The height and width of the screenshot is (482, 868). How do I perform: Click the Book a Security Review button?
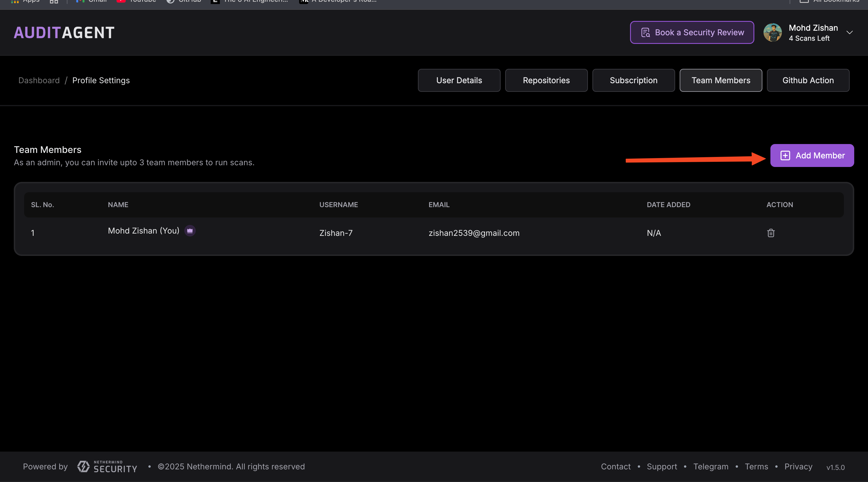[692, 32]
